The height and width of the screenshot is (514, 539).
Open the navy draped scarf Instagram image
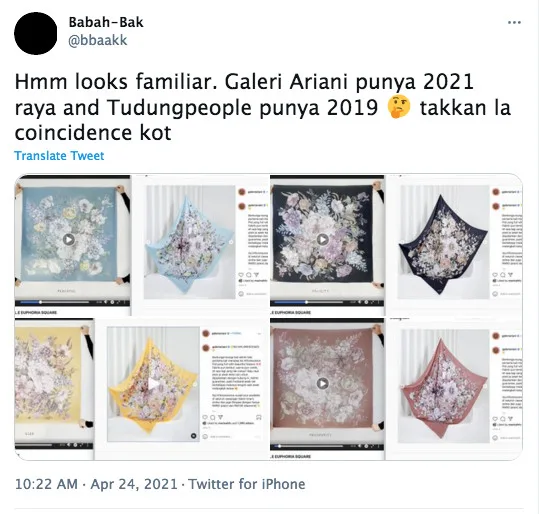click(443, 242)
